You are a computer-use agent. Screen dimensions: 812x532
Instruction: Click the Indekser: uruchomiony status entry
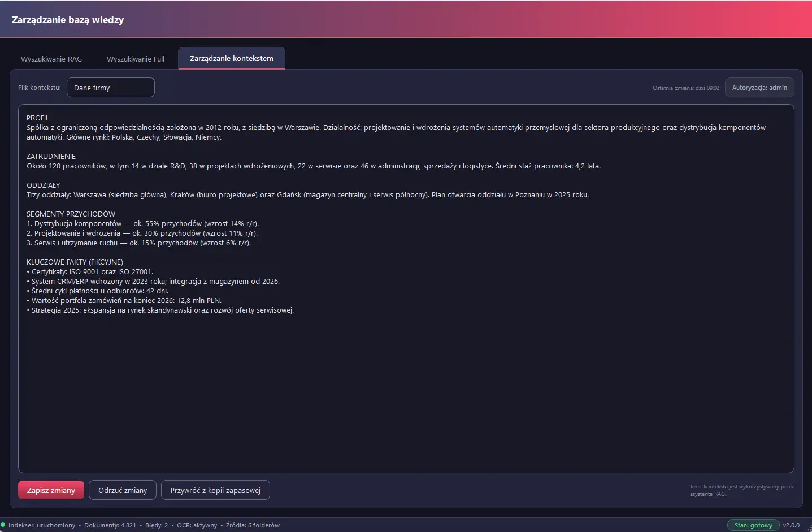(42, 525)
